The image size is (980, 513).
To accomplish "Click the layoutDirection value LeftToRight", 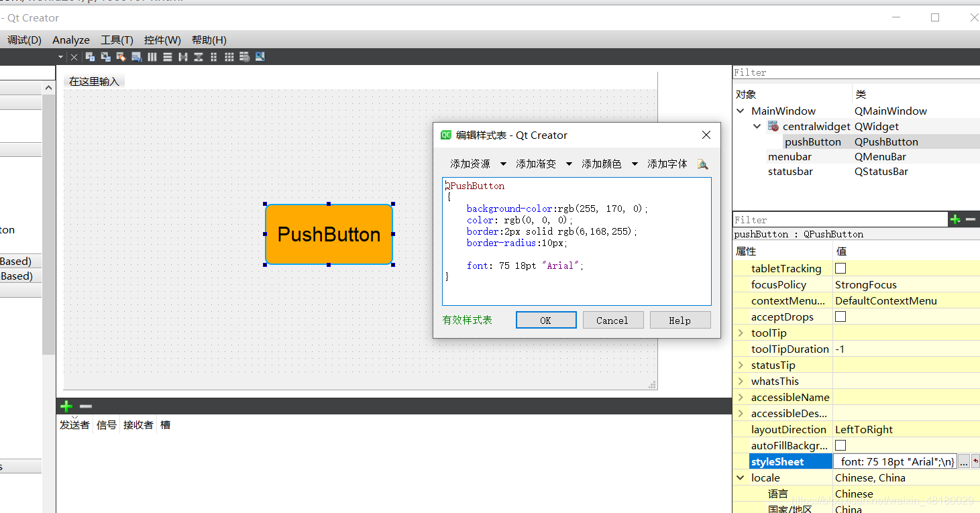I will (x=864, y=429).
